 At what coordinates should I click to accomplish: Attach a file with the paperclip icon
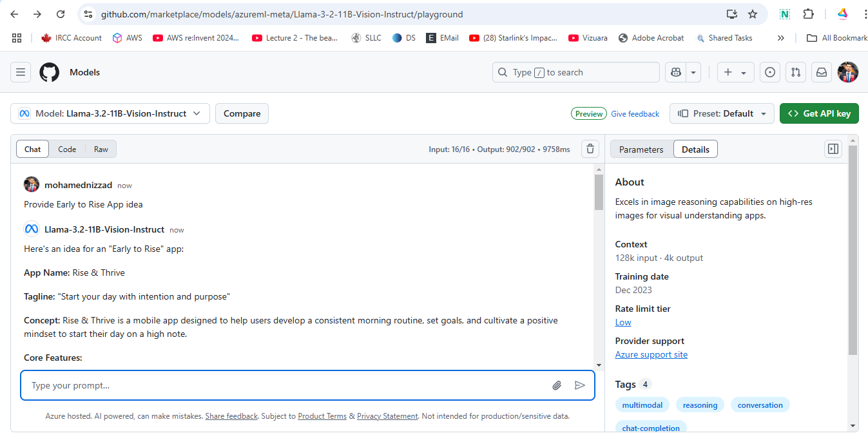click(x=557, y=385)
